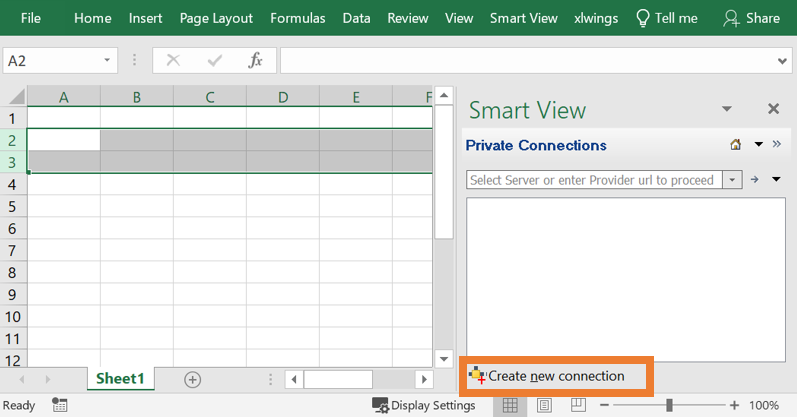Click the zoom in plus icon

[735, 405]
